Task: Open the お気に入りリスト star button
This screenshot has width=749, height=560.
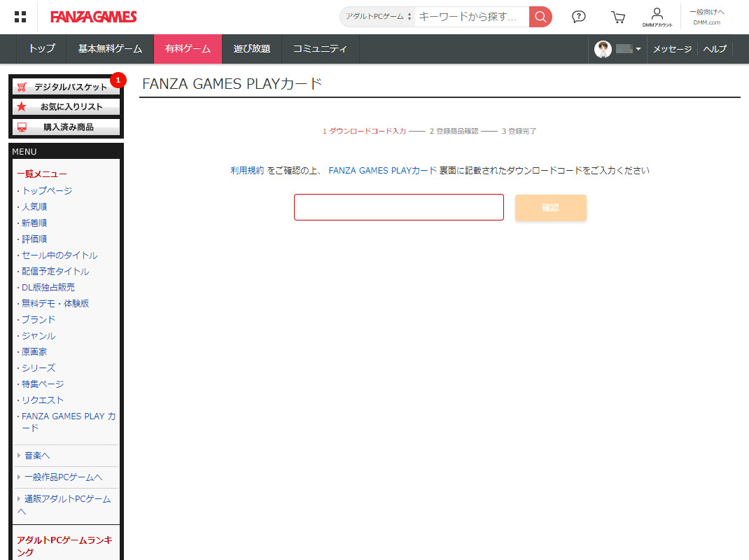Action: [x=66, y=107]
